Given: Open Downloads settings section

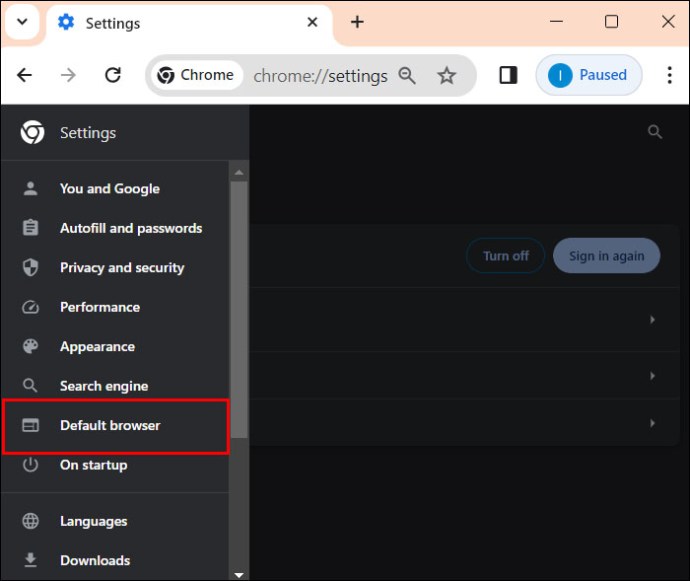Looking at the screenshot, I should (115, 560).
